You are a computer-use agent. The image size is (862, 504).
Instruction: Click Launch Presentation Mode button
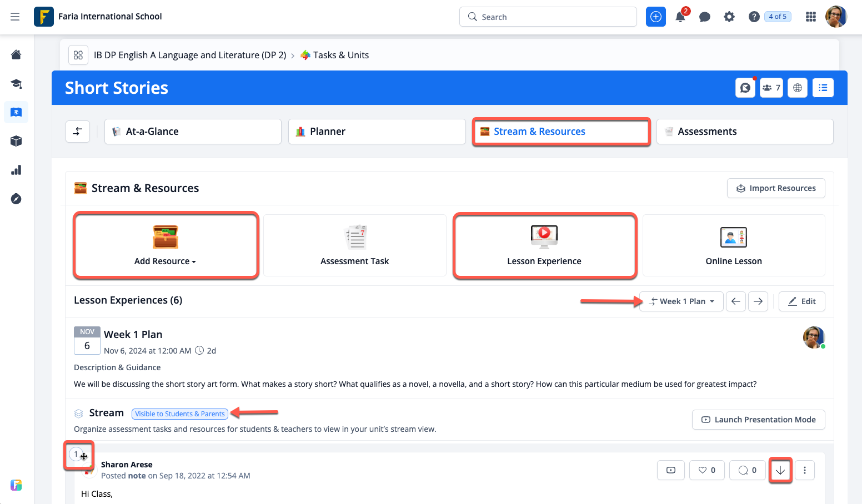click(x=758, y=420)
